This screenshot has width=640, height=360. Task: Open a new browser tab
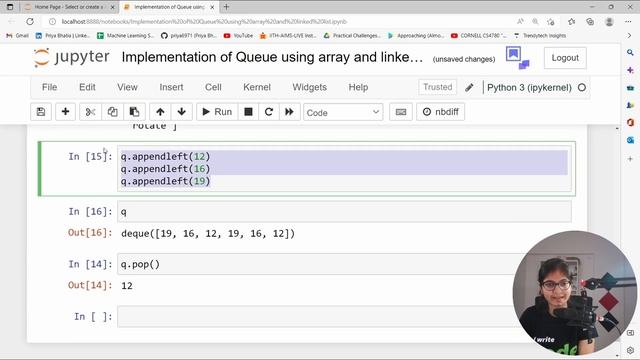tap(226, 7)
